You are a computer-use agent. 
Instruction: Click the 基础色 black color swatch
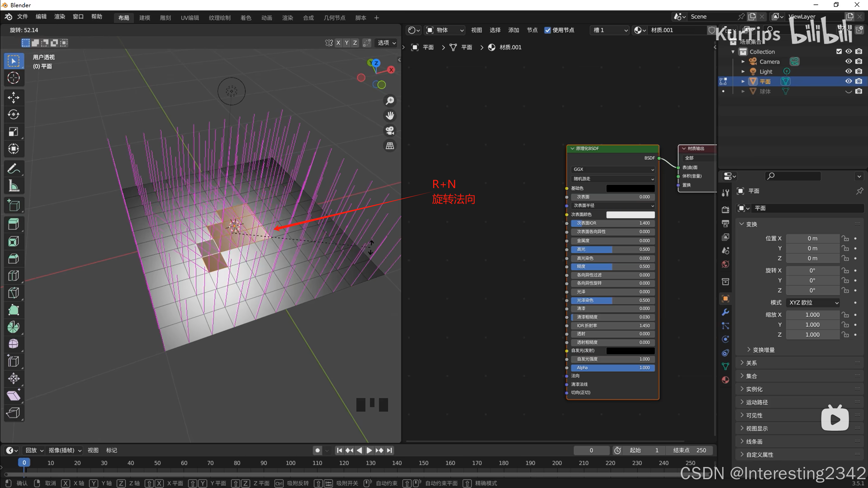click(630, 188)
